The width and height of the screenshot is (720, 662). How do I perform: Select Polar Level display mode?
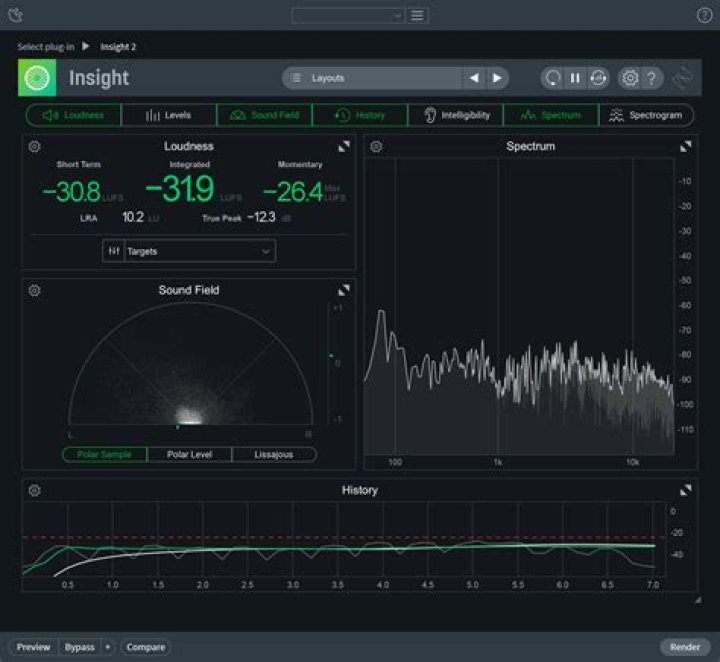[x=189, y=454]
